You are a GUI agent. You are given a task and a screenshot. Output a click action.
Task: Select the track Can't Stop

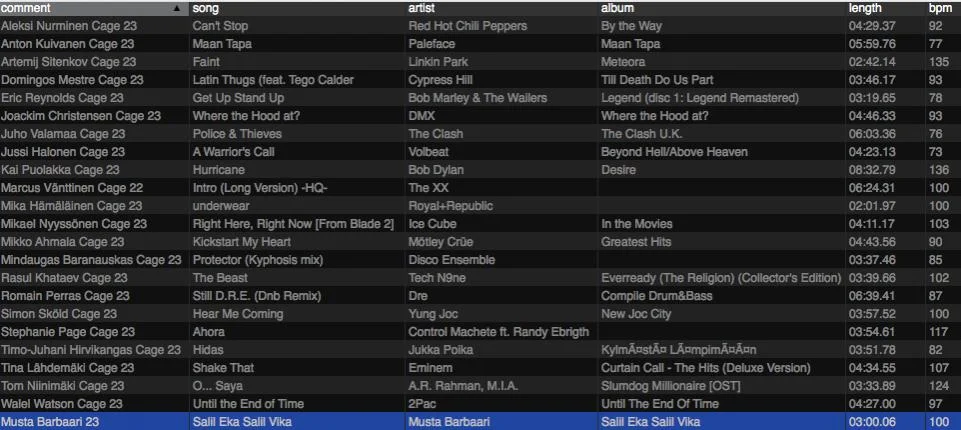220,26
